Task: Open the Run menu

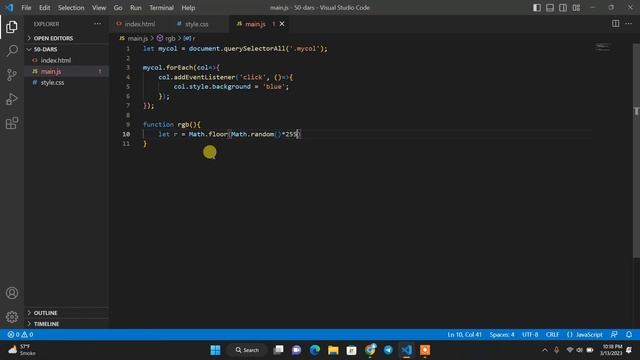Action: pos(136,8)
